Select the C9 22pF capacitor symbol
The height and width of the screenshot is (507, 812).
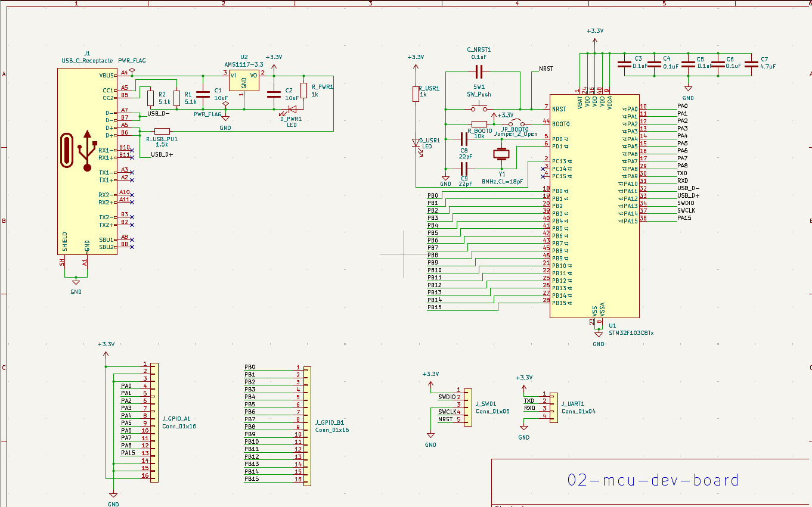tap(464, 169)
